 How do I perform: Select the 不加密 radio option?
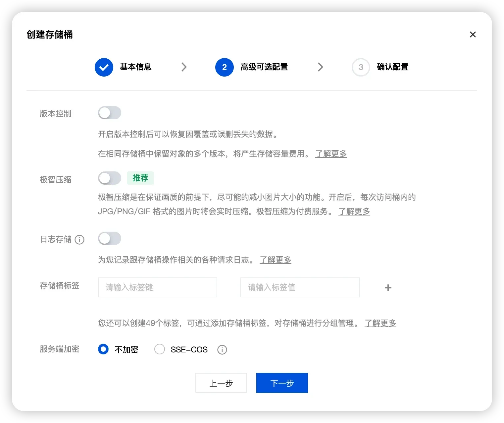coord(103,349)
